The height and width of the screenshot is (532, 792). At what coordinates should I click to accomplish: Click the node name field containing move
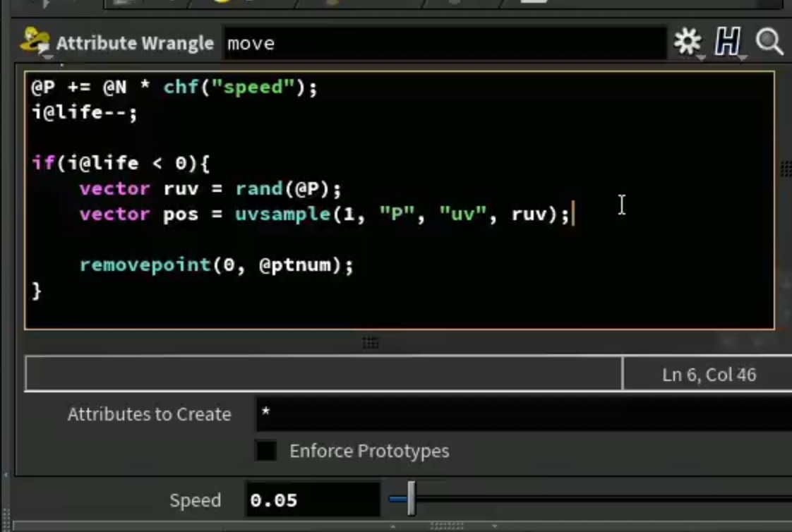click(445, 43)
